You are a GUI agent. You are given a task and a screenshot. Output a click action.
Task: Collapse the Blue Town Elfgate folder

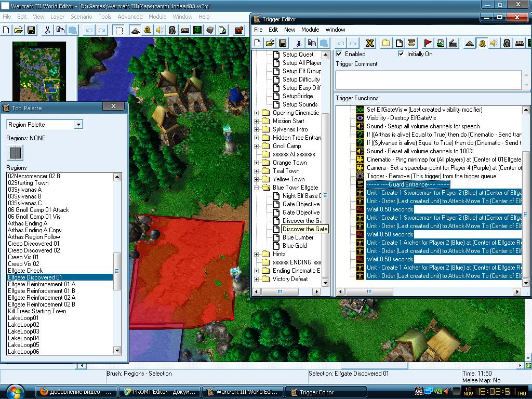coord(257,188)
